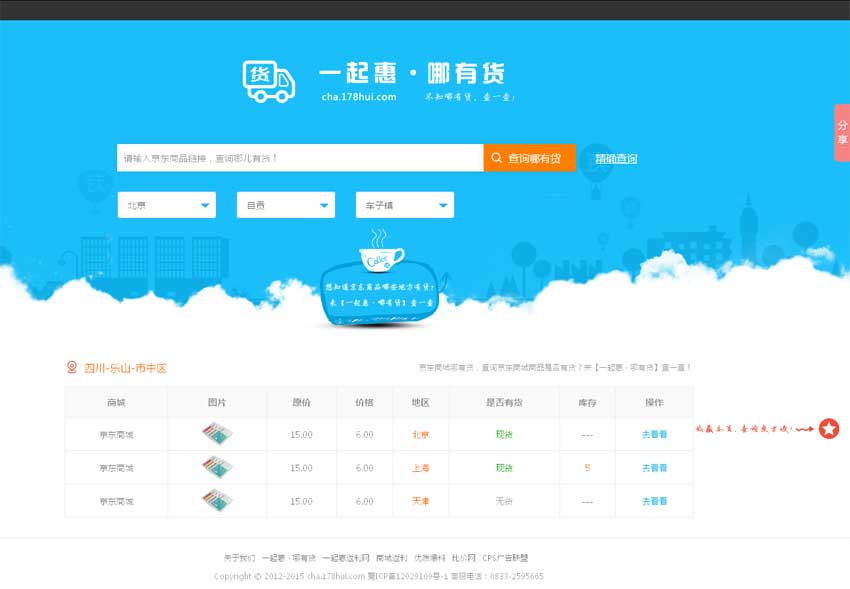Image resolution: width=850 pixels, height=589 pixels.
Task: Click the location pin icon beside 四川-乐山-市中区
Action: (71, 368)
